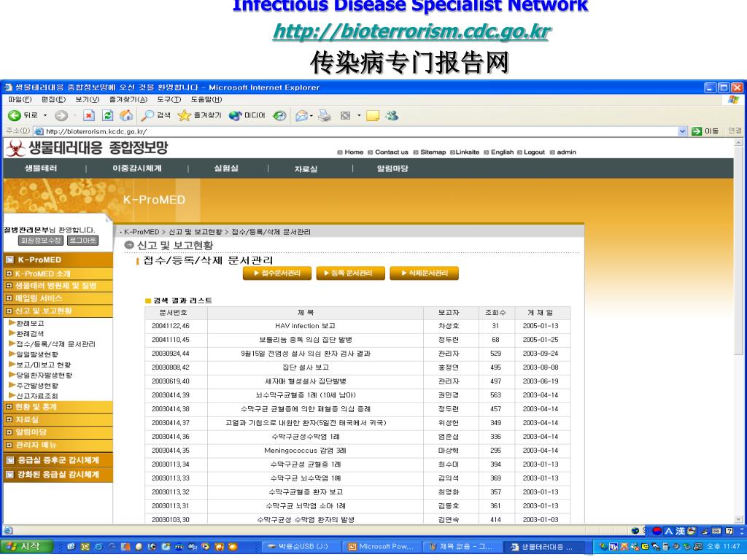
Task: Collapse the 신고 및 보고현황 sidebar section
Action: (58, 311)
